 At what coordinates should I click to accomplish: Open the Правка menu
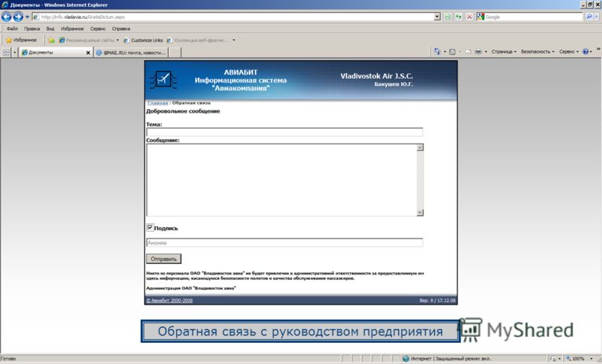[32, 29]
